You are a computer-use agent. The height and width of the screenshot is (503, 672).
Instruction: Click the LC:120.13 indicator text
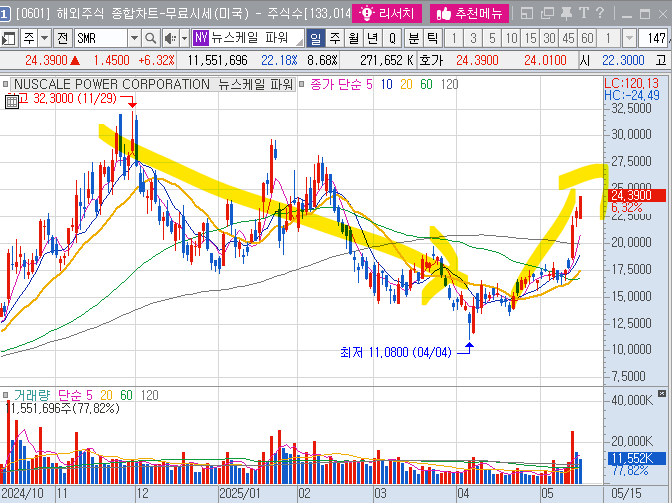tap(631, 83)
